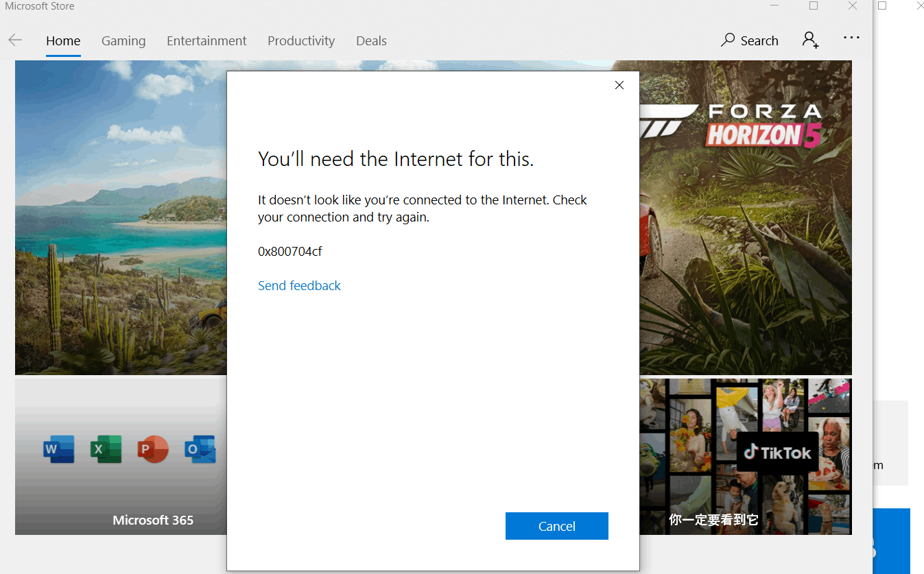Switch to the Productivity tab
The height and width of the screenshot is (574, 924).
click(x=301, y=41)
